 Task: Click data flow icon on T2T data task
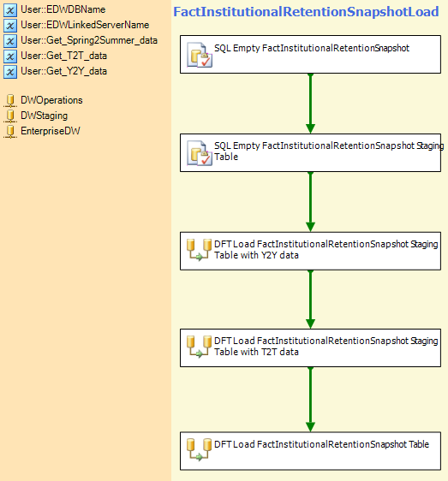(x=200, y=347)
